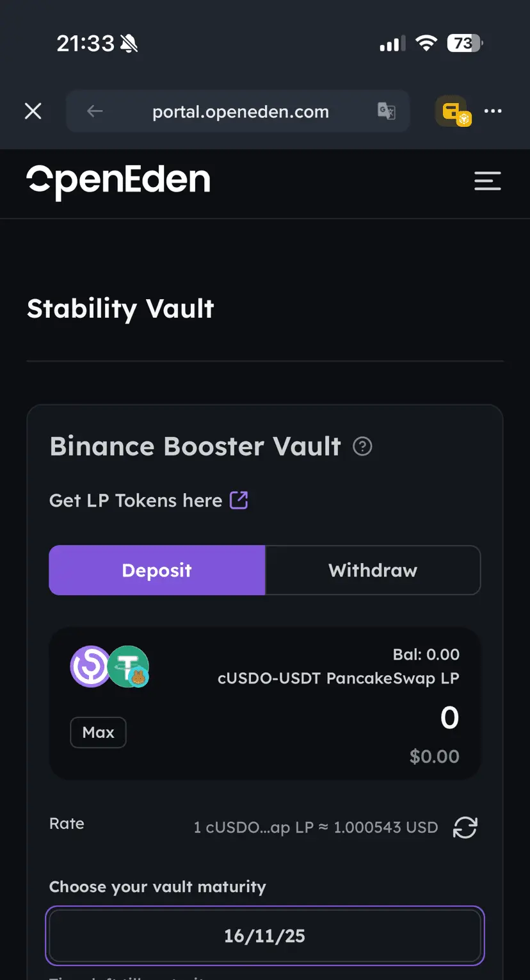Image resolution: width=530 pixels, height=980 pixels.
Task: Select the Max amount button
Action: (98, 732)
